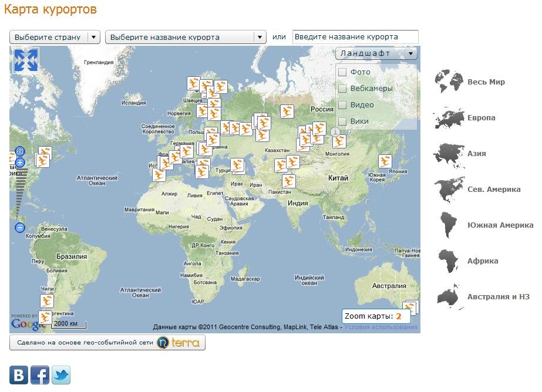Select the Африка continent icon

pyautogui.click(x=449, y=261)
